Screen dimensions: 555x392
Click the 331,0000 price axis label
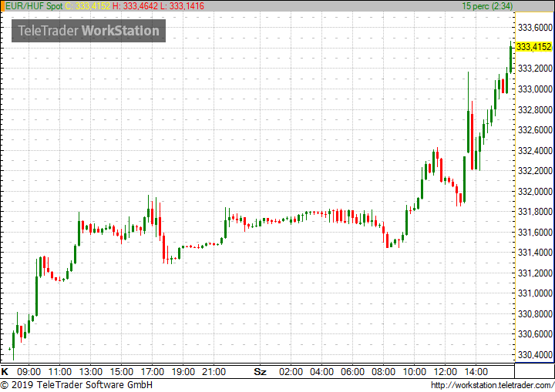(x=535, y=293)
